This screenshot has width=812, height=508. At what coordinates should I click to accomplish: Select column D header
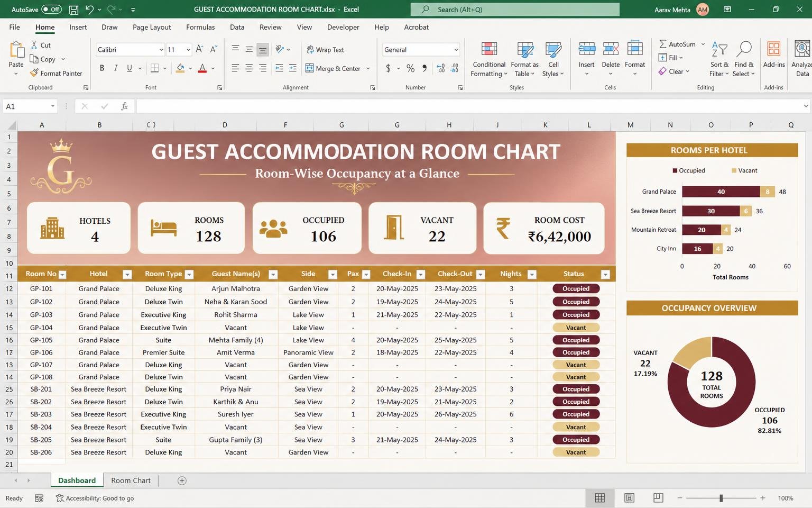point(225,125)
